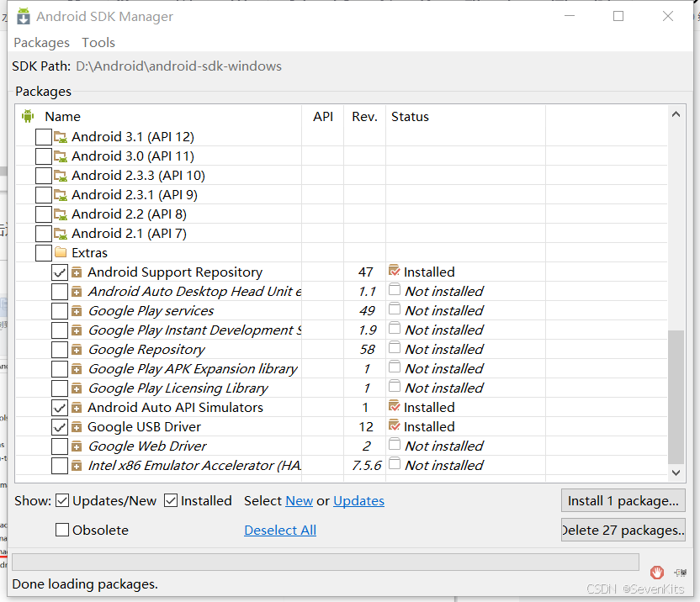The image size is (700, 602).
Task: Click Installed status icon for Android Support Repository
Action: [x=395, y=271]
